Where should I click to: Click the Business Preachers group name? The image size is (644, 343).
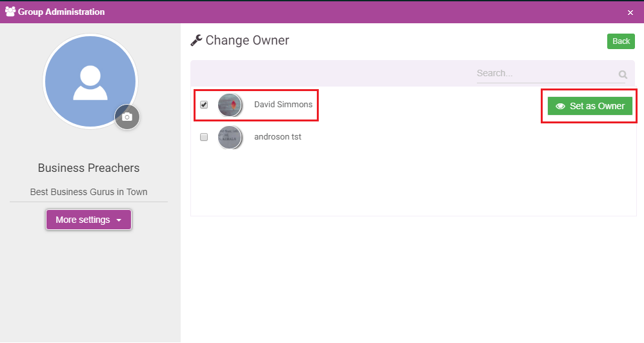click(88, 168)
